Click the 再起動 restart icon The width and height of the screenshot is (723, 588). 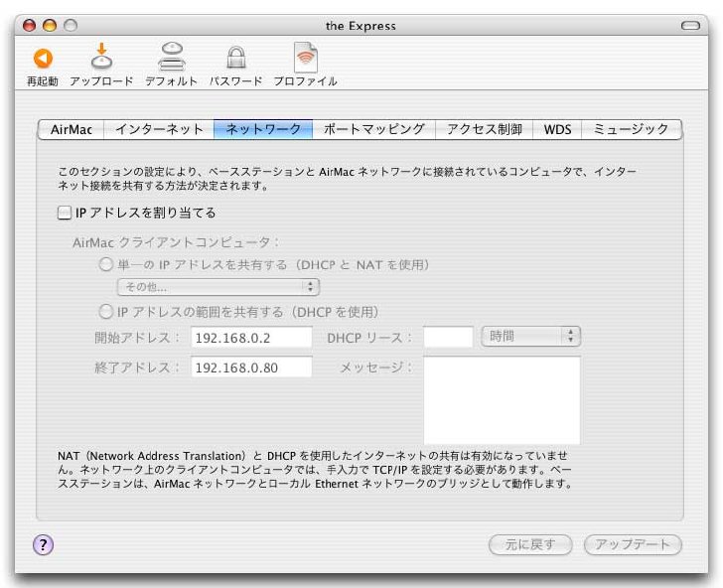point(43,59)
